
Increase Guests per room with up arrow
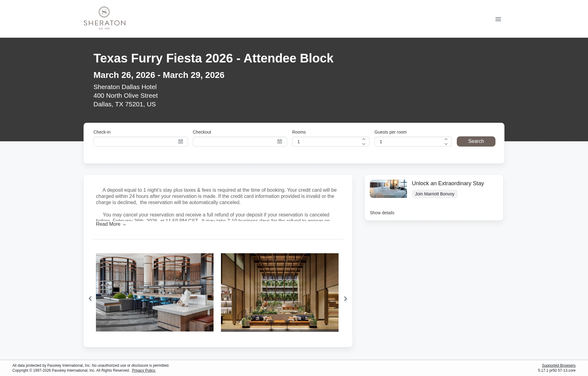pyautogui.click(x=446, y=139)
